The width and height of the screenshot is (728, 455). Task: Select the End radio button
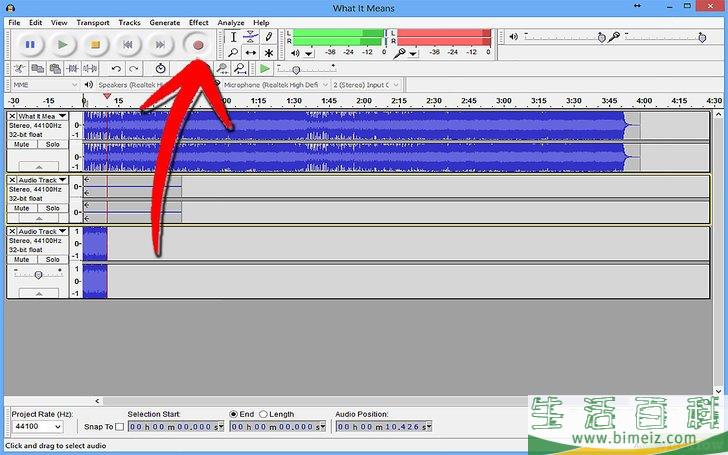[234, 414]
